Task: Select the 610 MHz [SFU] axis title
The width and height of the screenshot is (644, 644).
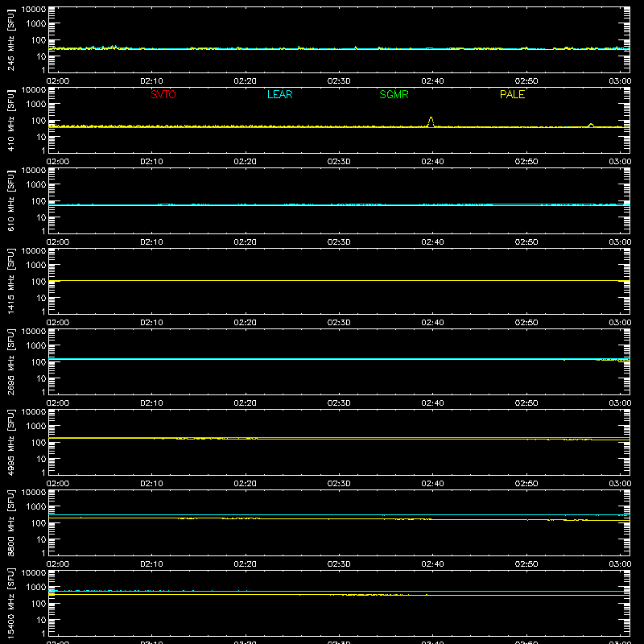Action: [x=11, y=201]
